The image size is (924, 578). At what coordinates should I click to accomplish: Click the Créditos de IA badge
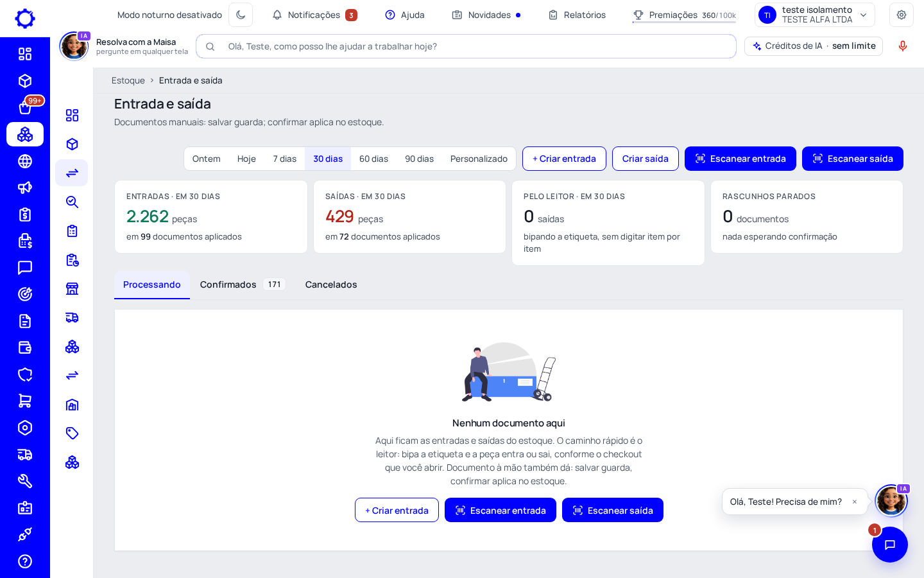pos(814,46)
